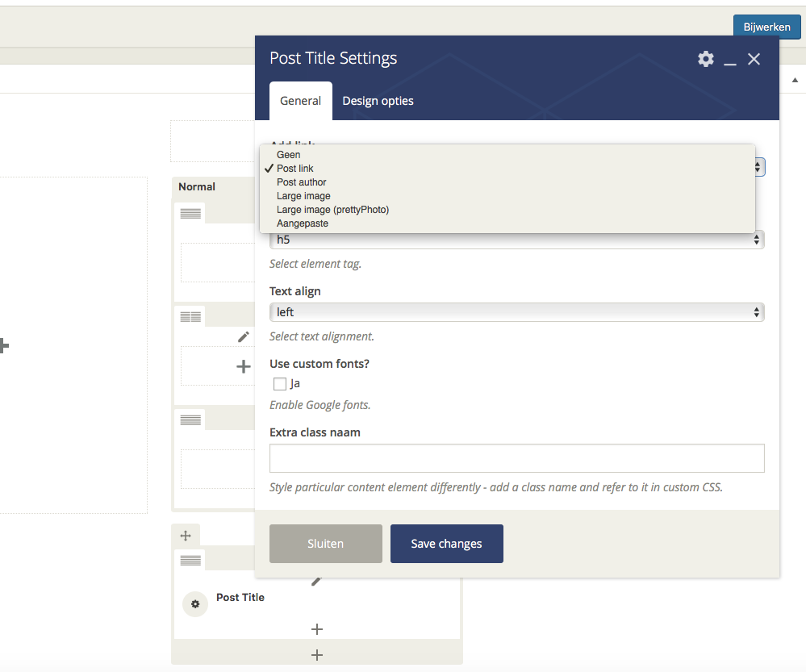The height and width of the screenshot is (672, 806).
Task: Click the move handle icon above Post Title row
Action: 186,535
